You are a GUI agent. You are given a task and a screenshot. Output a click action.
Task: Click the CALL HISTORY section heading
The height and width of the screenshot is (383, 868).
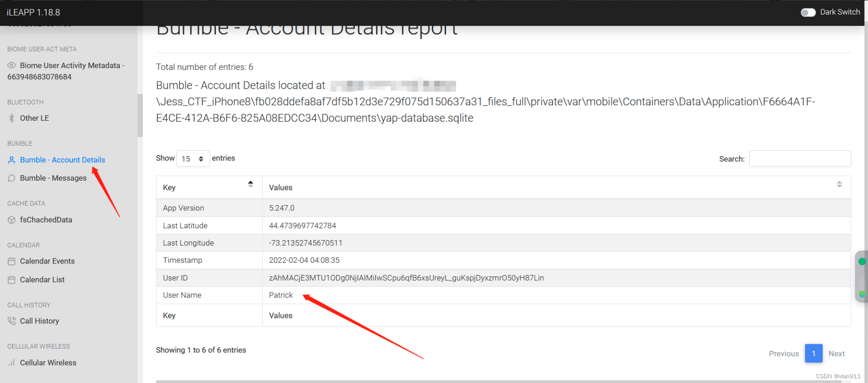(x=29, y=305)
